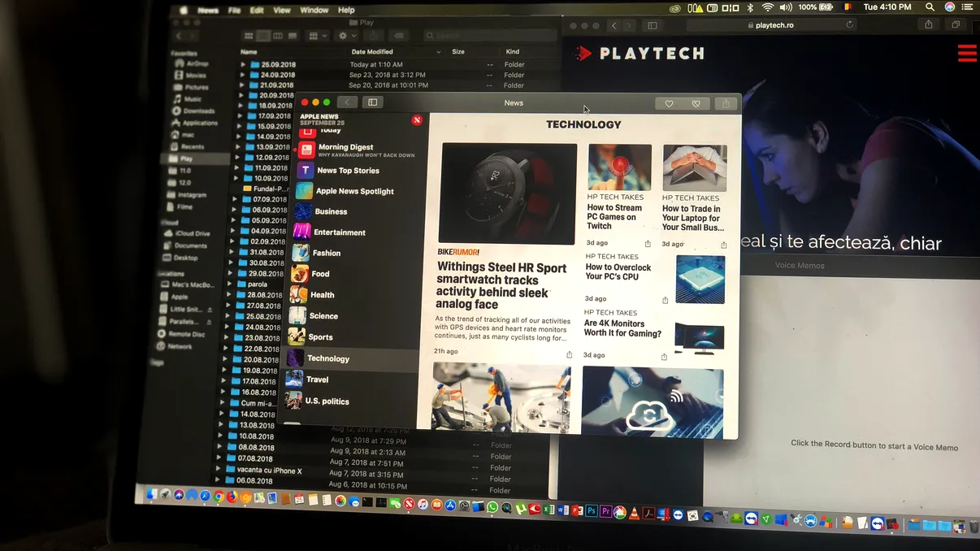Open News Top Stories in the sidebar

(x=356, y=171)
